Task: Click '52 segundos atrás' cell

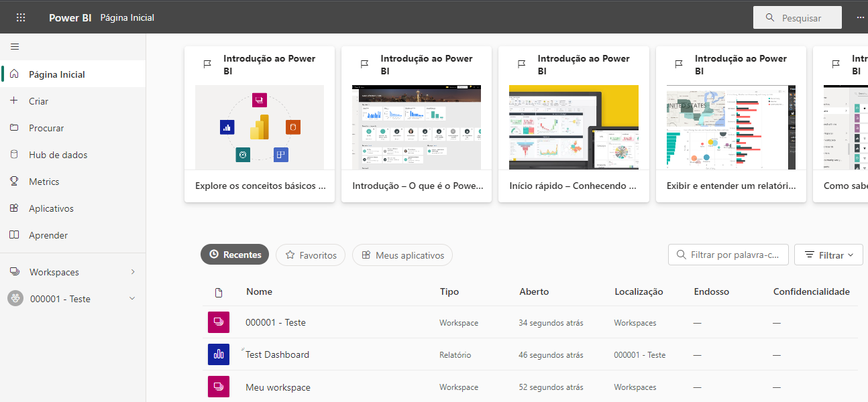Action: 551,387
